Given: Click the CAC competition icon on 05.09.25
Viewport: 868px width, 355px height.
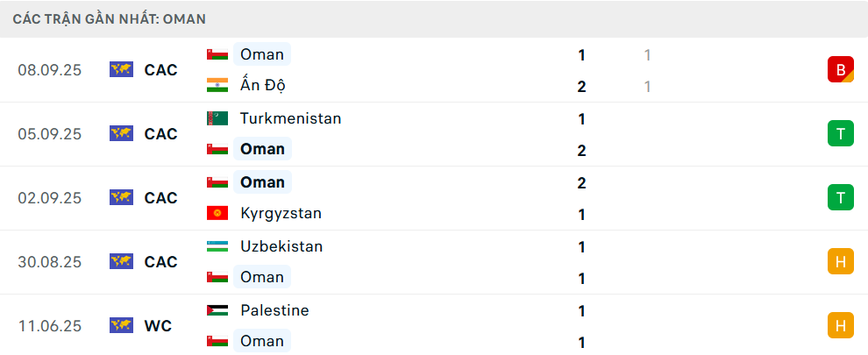Looking at the screenshot, I should (121, 134).
